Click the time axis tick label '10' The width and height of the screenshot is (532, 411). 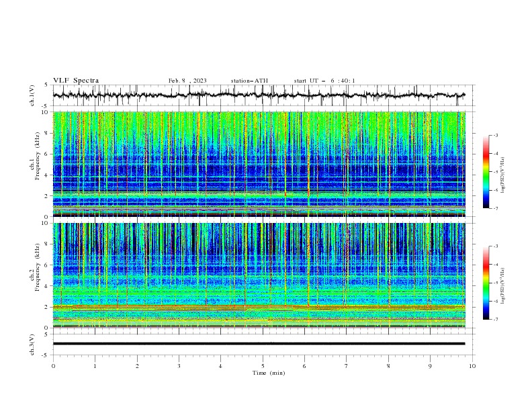pos(472,366)
